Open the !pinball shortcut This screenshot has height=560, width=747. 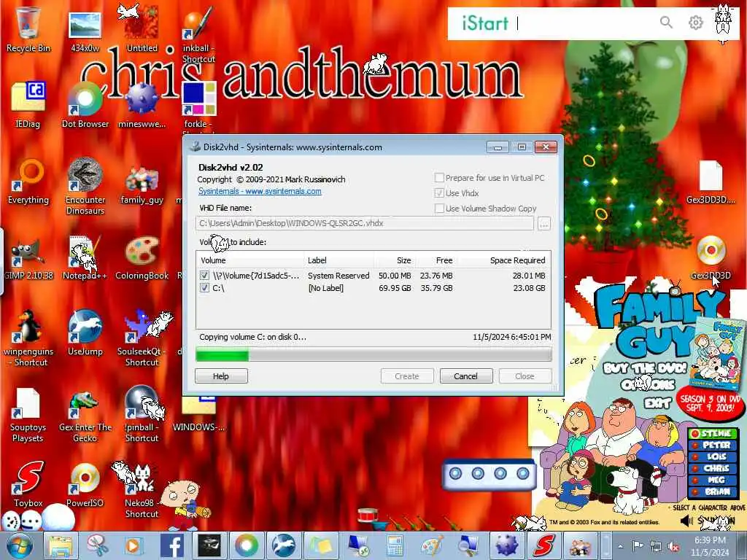click(x=142, y=414)
